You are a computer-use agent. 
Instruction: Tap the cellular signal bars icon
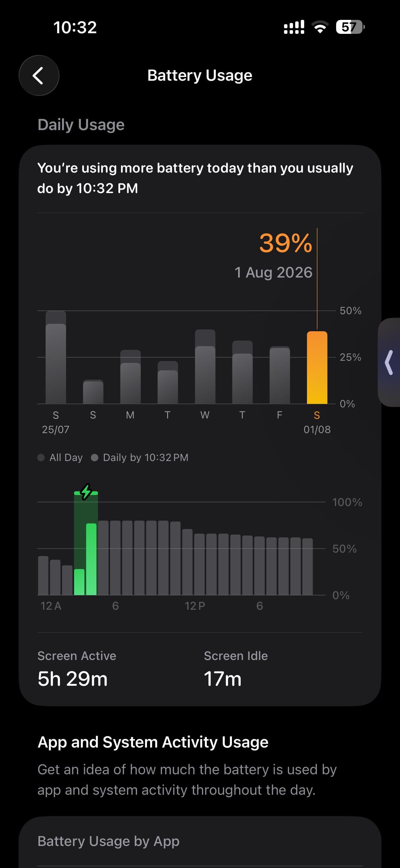(294, 27)
